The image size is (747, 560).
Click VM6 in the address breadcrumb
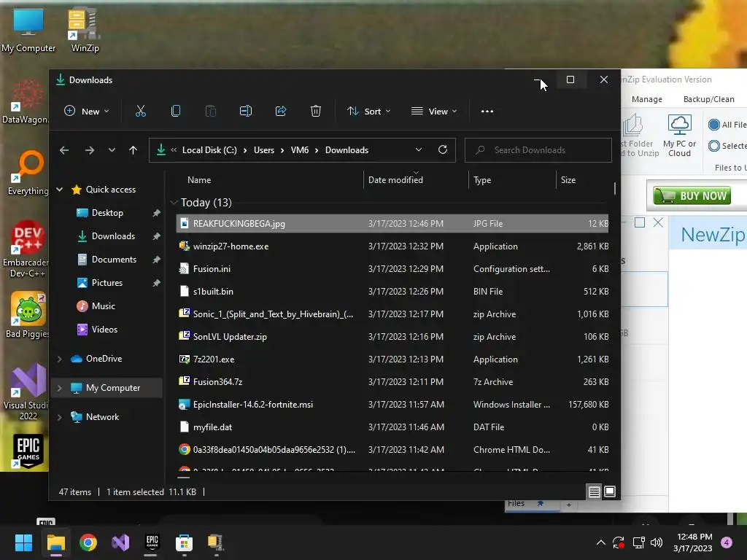pos(300,150)
